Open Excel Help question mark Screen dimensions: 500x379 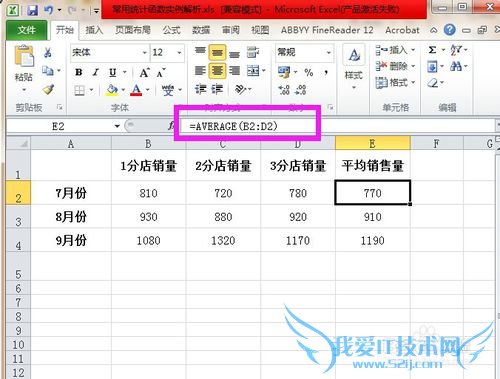pos(449,30)
